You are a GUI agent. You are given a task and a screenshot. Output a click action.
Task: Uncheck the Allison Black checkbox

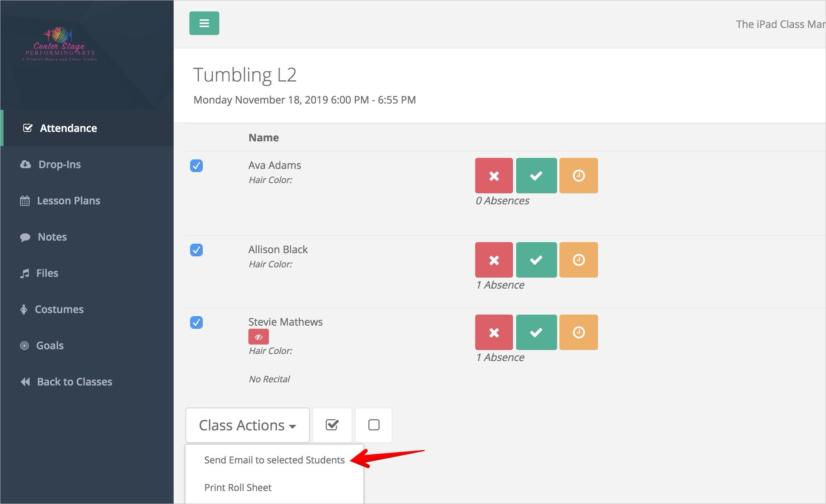point(196,250)
